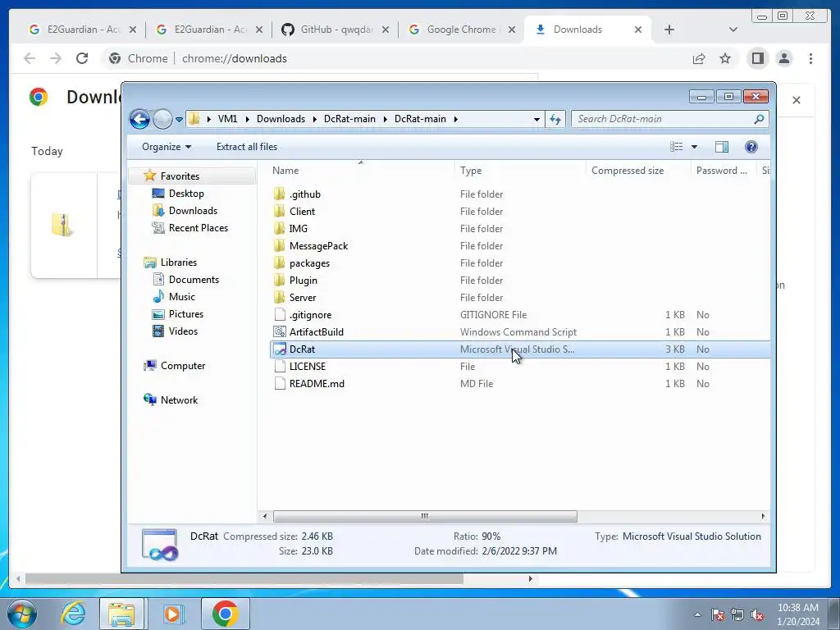Open the recent pages dropdown arrow
This screenshot has width=840, height=630.
click(179, 120)
